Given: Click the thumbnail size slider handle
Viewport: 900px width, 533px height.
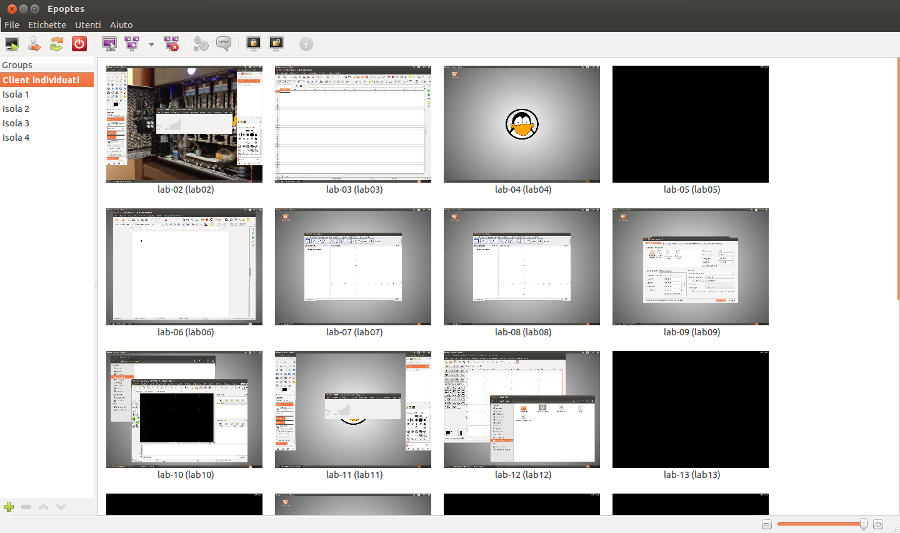Looking at the screenshot, I should tap(863, 524).
